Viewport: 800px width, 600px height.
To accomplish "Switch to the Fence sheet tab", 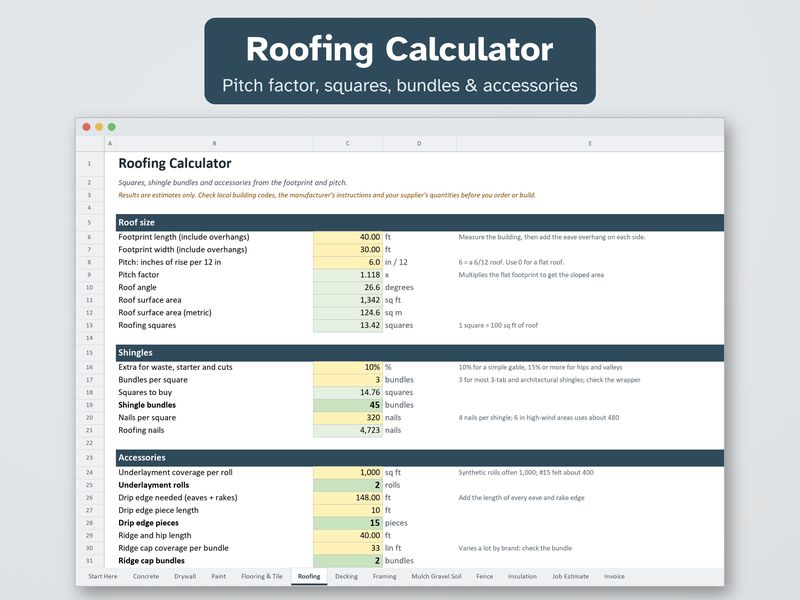I will (x=484, y=576).
